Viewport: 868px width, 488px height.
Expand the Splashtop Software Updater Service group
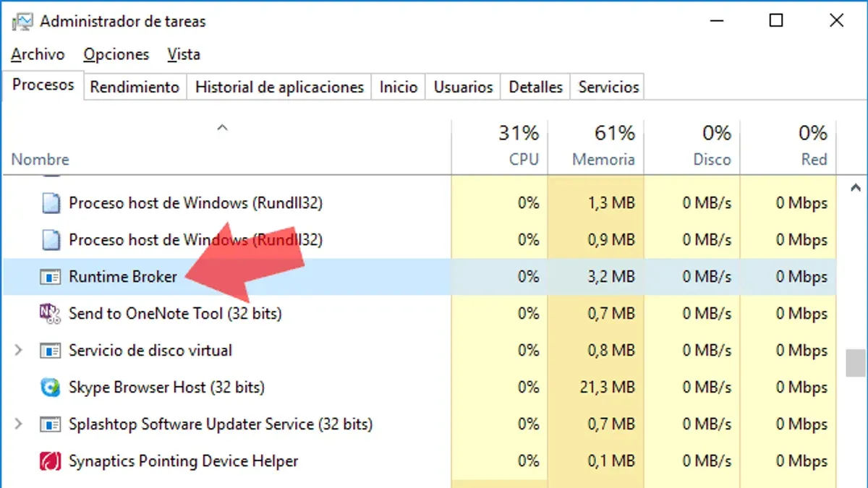pos(19,424)
